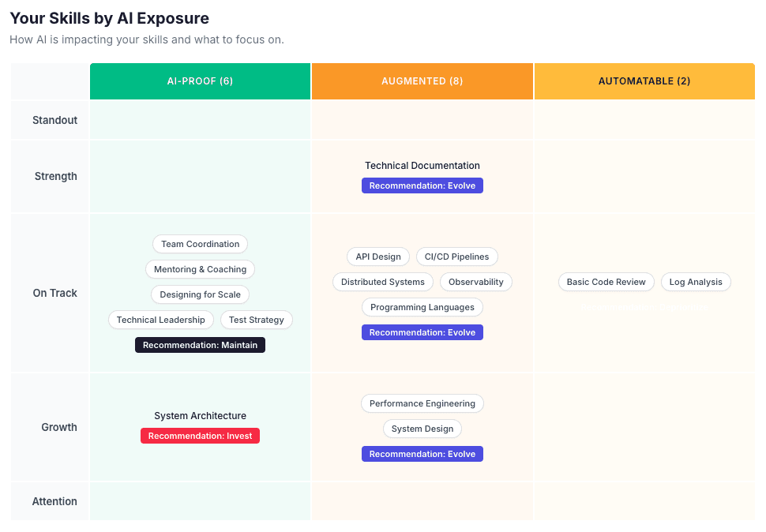
Task: Click Evolve badge below Programming Languages
Action: (x=422, y=332)
